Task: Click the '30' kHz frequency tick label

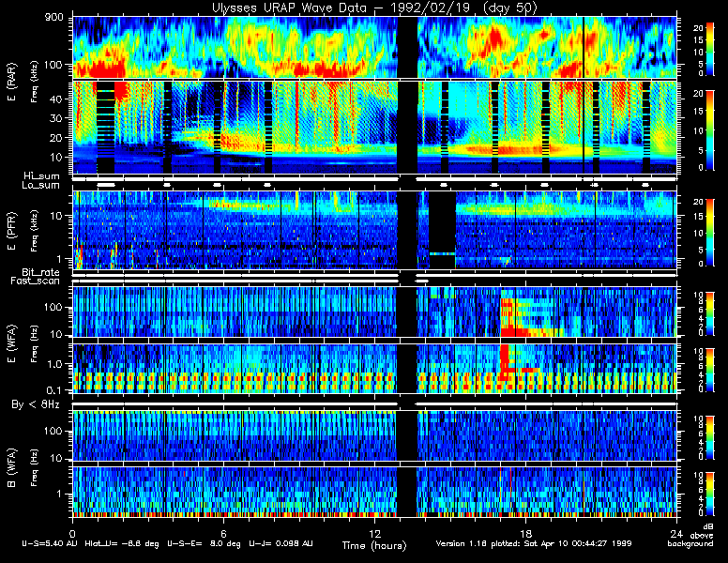Action: pos(55,118)
